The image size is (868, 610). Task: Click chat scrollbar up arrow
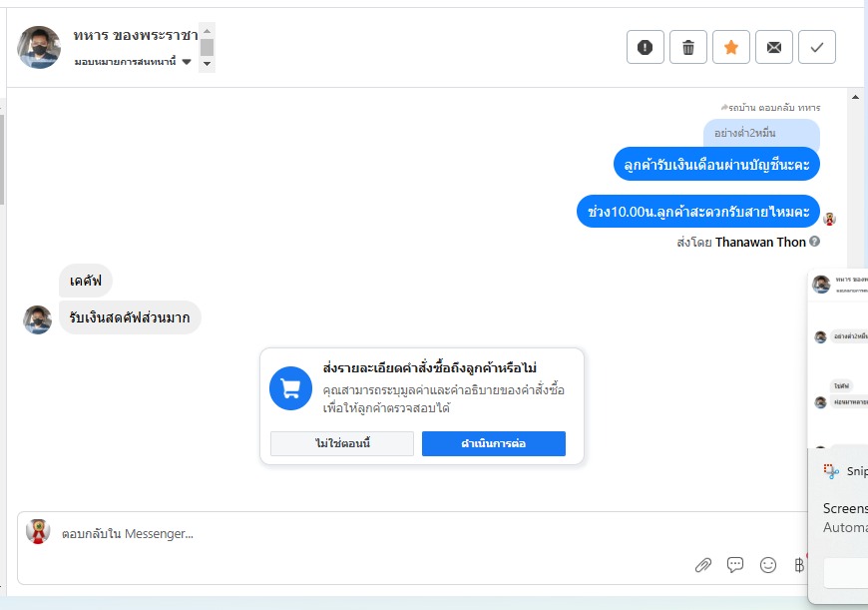point(855,97)
